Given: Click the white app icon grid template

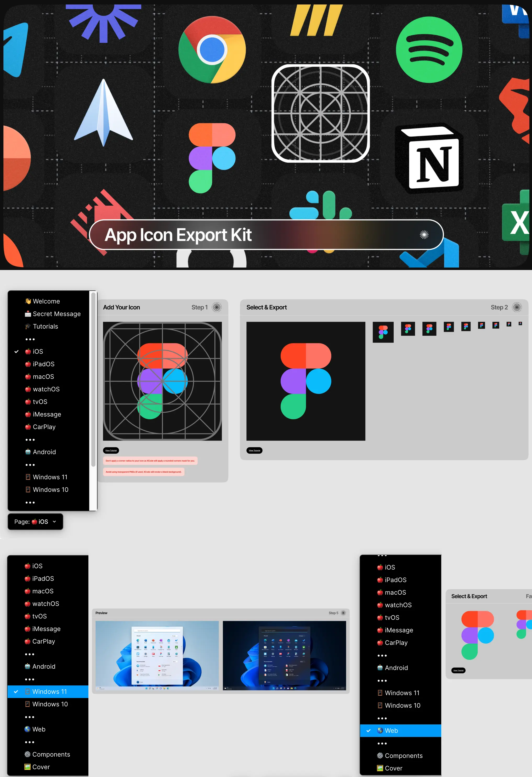Looking at the screenshot, I should (320, 113).
